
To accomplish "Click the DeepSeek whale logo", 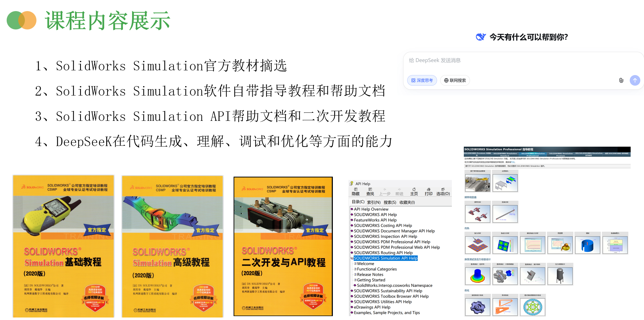I will (480, 37).
